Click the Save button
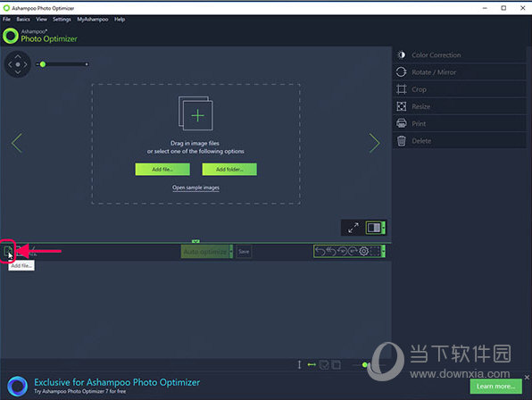532x400 pixels. [244, 252]
